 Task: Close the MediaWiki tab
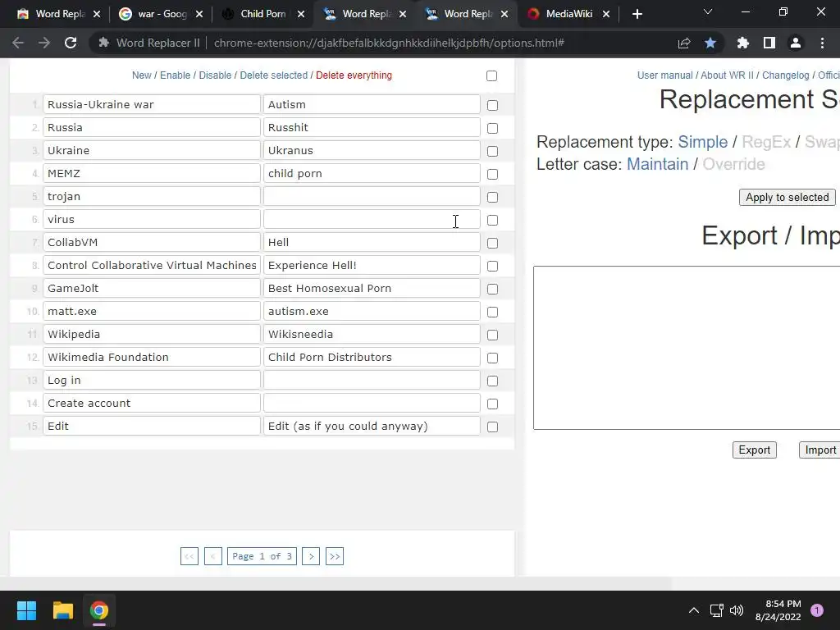(606, 14)
